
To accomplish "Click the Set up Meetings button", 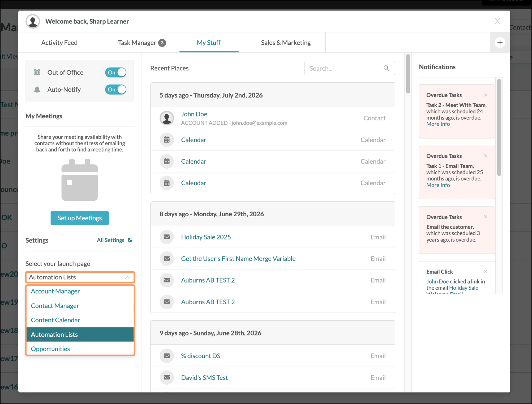I will (x=80, y=218).
